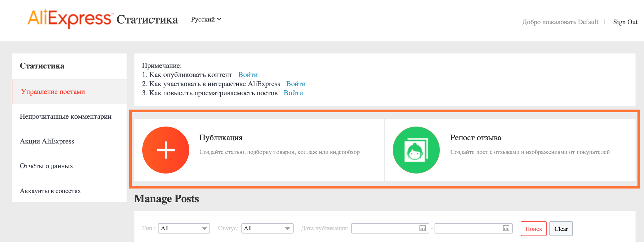644x242 pixels.
Task: Focus the end publication date input
Action: 474,228
